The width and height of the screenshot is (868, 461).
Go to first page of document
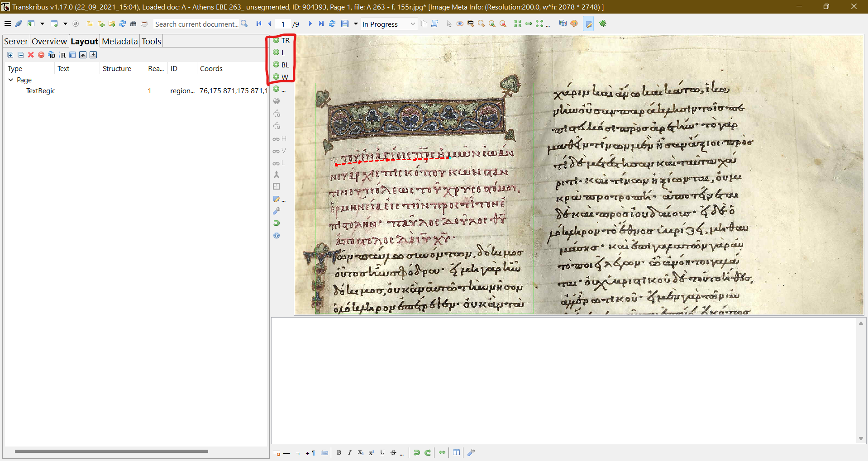[259, 24]
